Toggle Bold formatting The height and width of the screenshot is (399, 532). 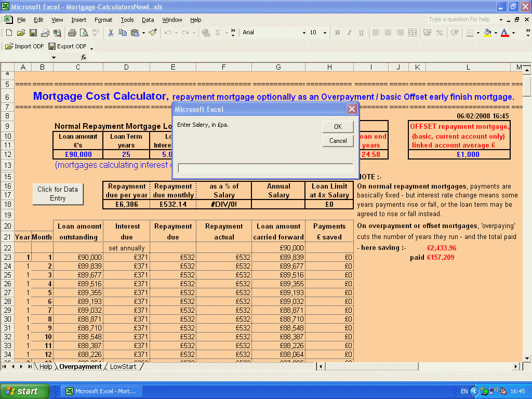coord(337,33)
